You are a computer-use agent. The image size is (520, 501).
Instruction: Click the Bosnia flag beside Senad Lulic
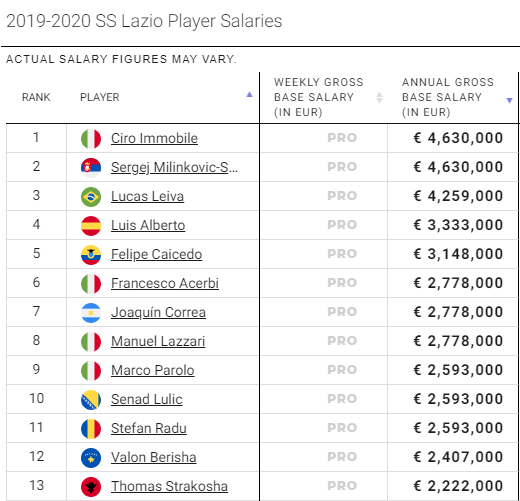point(91,399)
